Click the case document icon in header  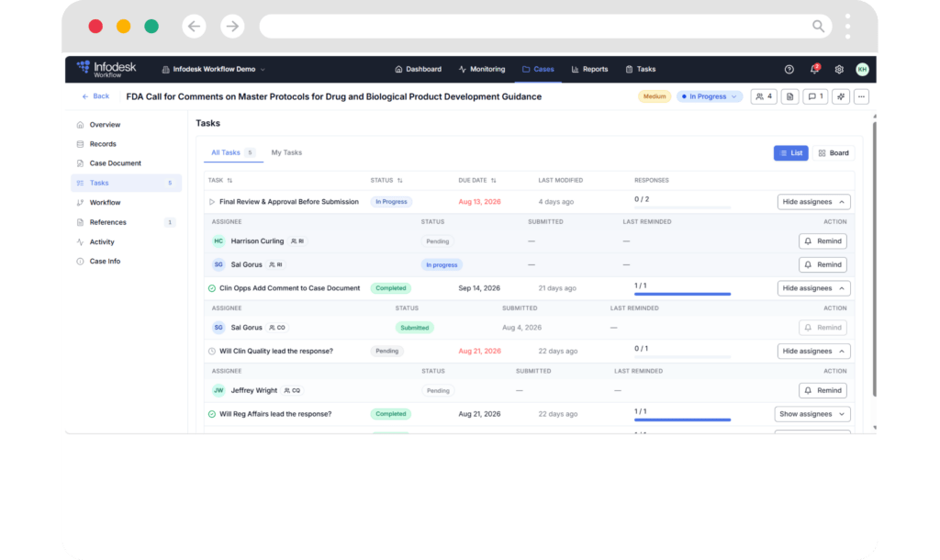pos(789,96)
